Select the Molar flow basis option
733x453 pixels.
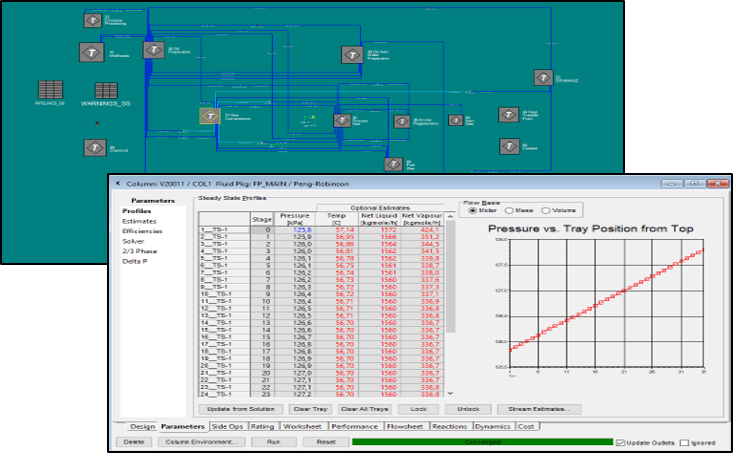[472, 210]
